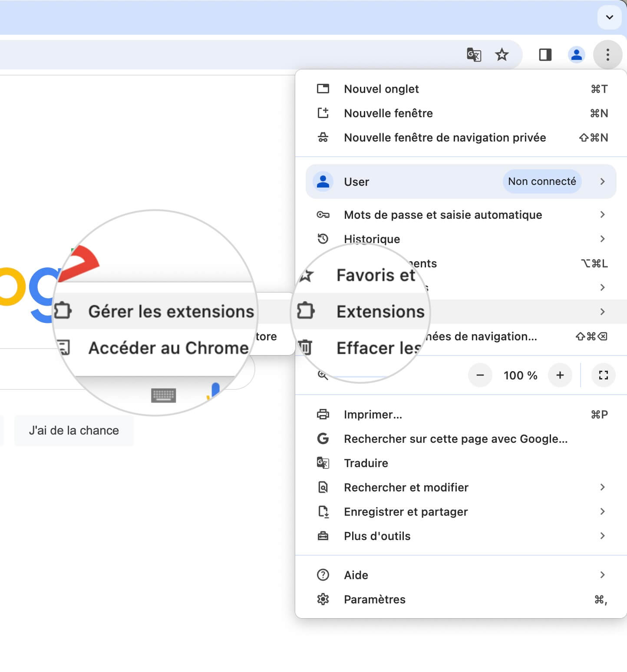Expand the Rechercher et modifier chevron
The height and width of the screenshot is (672, 627).
tap(602, 487)
